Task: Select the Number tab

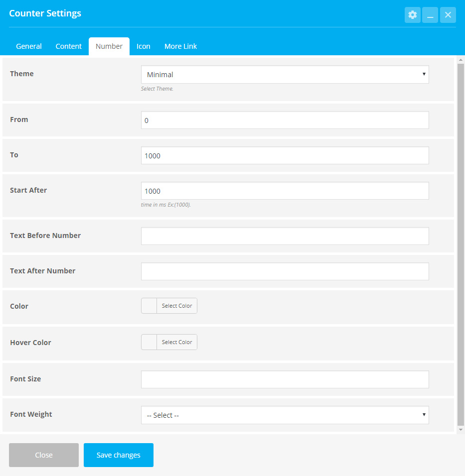Action: click(109, 46)
